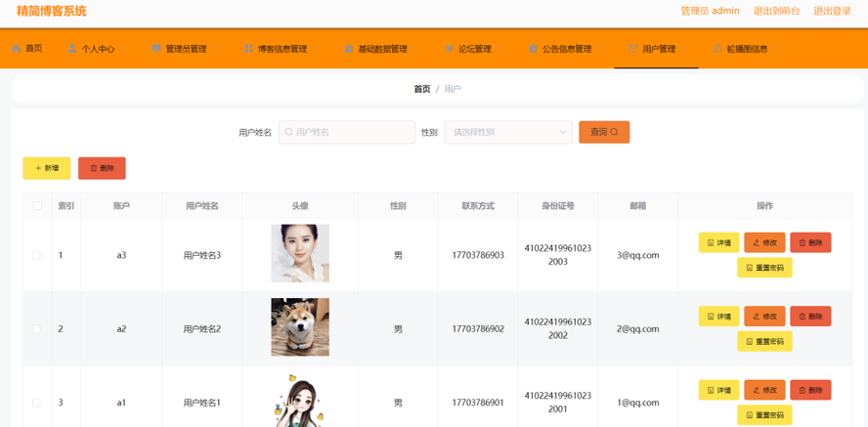The width and height of the screenshot is (868, 427).
Task: Expand the 个人中心 menu arrow
Action: click(123, 49)
